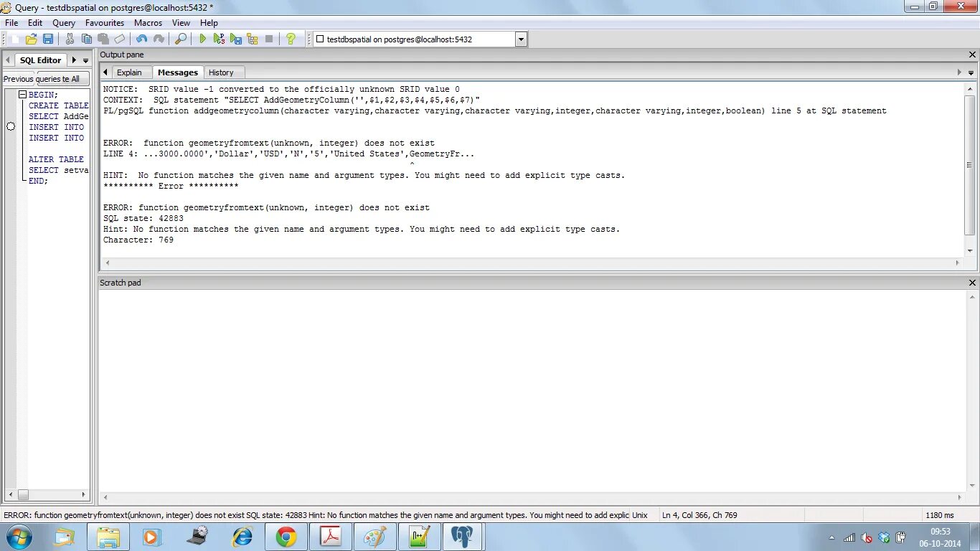
Task: Switch to the Explain tab
Action: click(x=130, y=72)
